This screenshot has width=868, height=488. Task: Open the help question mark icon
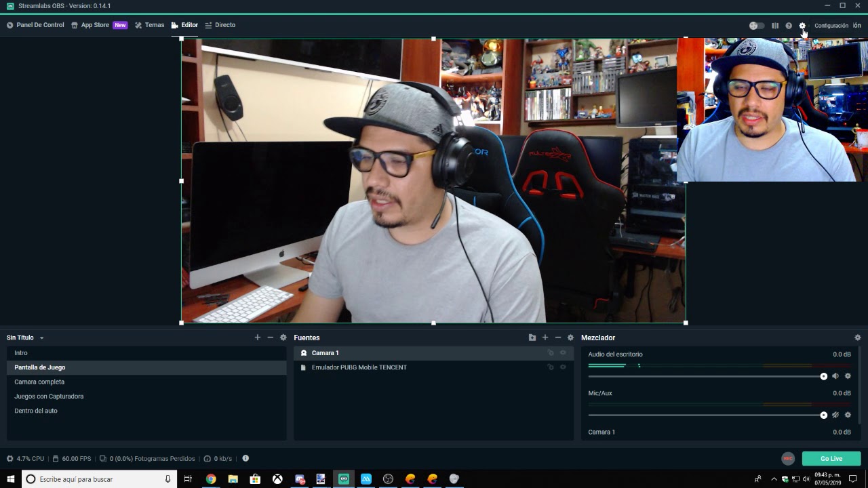789,26
